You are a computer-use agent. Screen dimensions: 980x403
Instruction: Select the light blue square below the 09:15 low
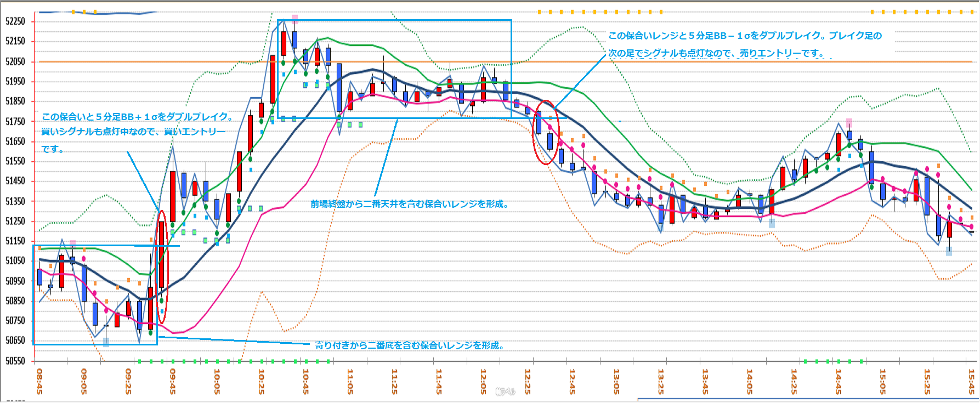coord(106,342)
